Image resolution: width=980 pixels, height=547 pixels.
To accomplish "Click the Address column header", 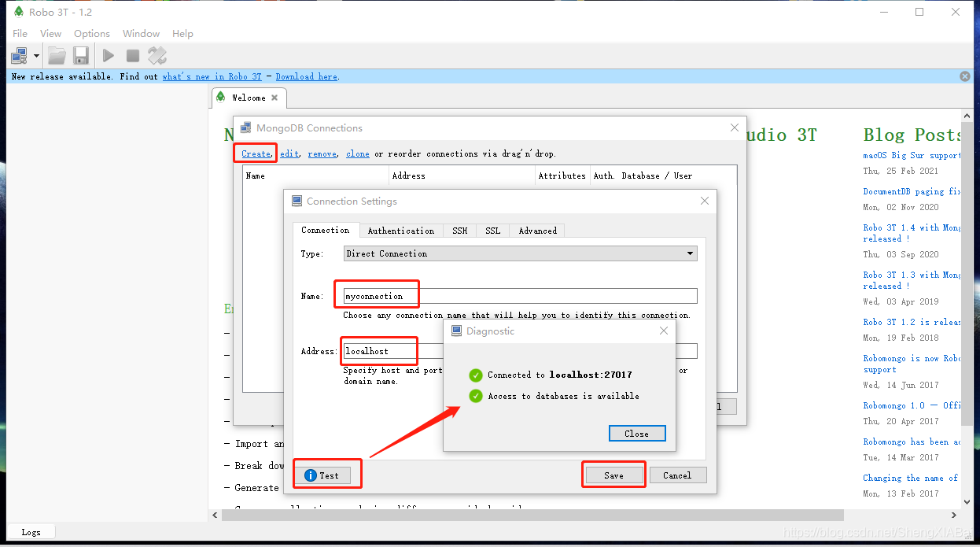I will (462, 176).
